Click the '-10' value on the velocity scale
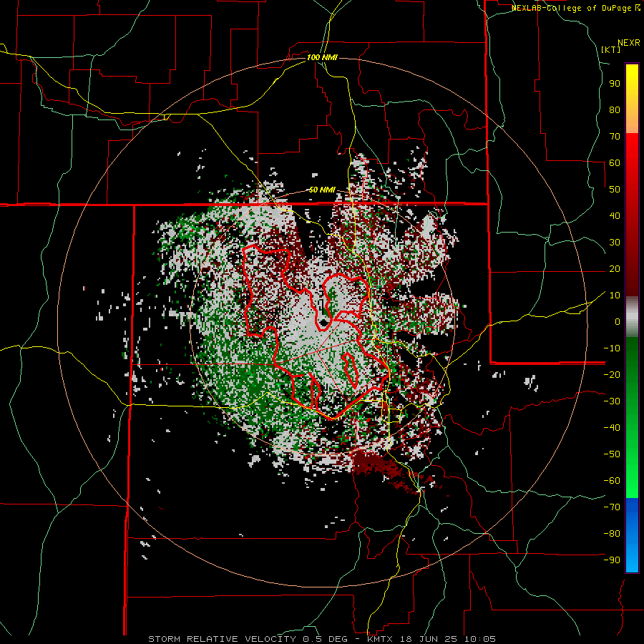This screenshot has width=644, height=644. pos(612,348)
